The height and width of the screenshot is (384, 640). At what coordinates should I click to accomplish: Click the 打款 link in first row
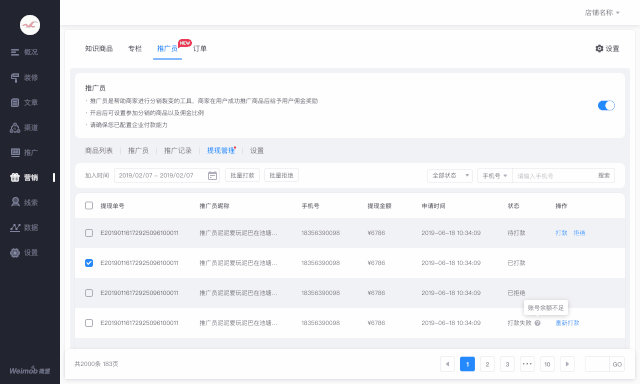tap(562, 233)
